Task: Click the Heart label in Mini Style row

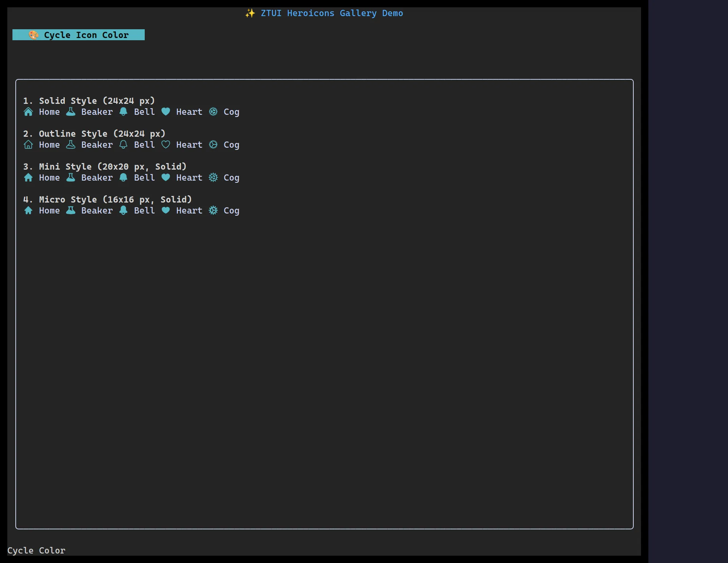Action: [x=189, y=178]
